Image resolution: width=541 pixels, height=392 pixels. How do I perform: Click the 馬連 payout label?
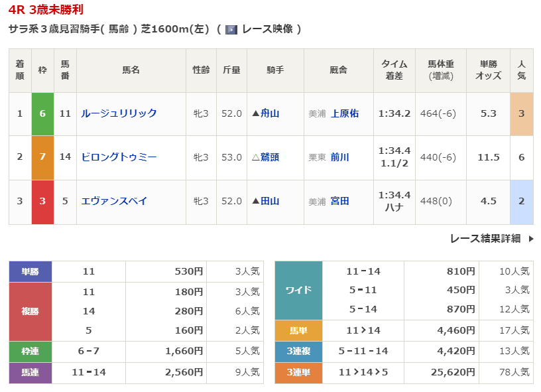click(x=30, y=372)
